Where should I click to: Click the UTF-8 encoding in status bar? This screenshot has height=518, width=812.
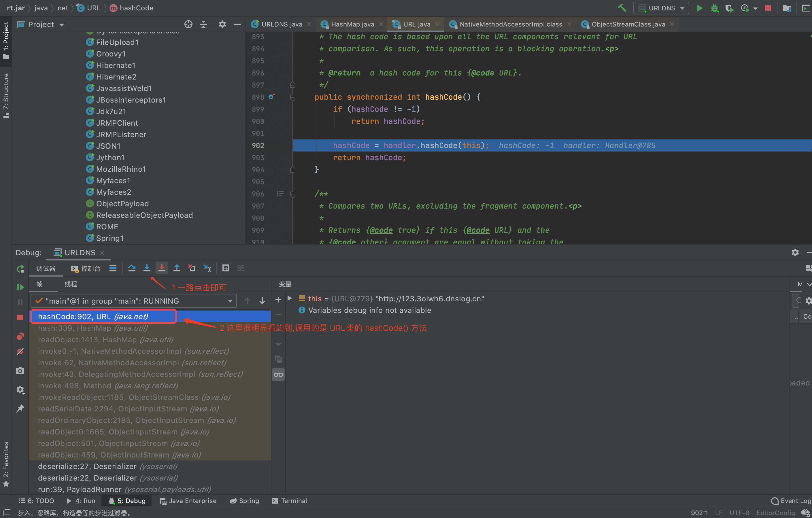pos(739,513)
